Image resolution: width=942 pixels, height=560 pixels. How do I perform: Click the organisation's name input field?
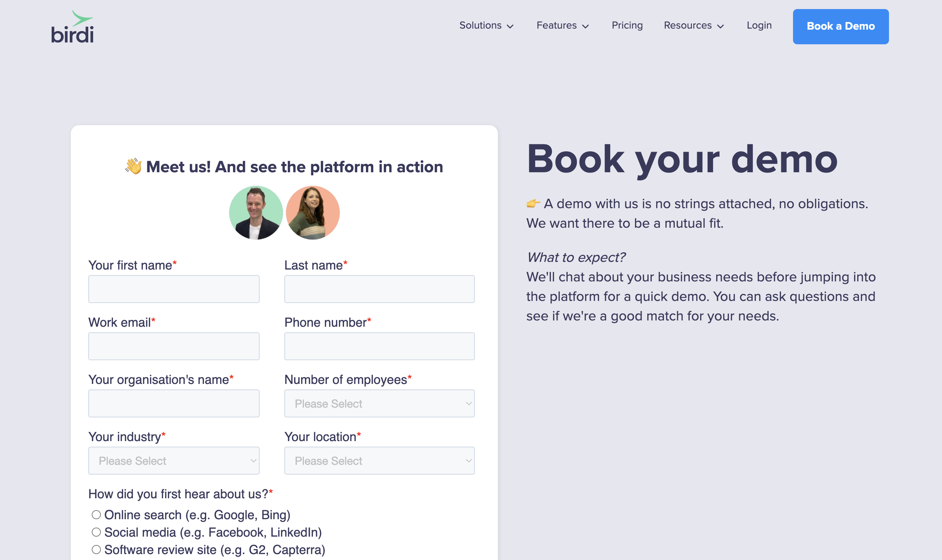point(173,403)
